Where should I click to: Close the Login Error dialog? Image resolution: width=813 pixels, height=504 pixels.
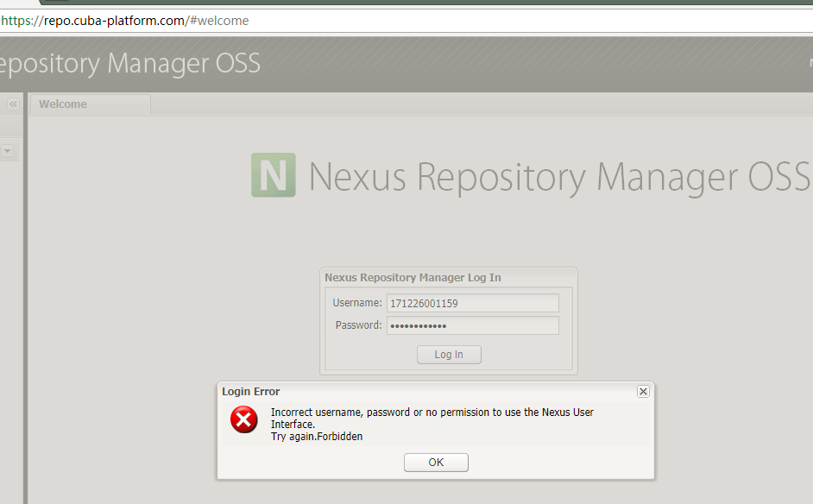643,392
